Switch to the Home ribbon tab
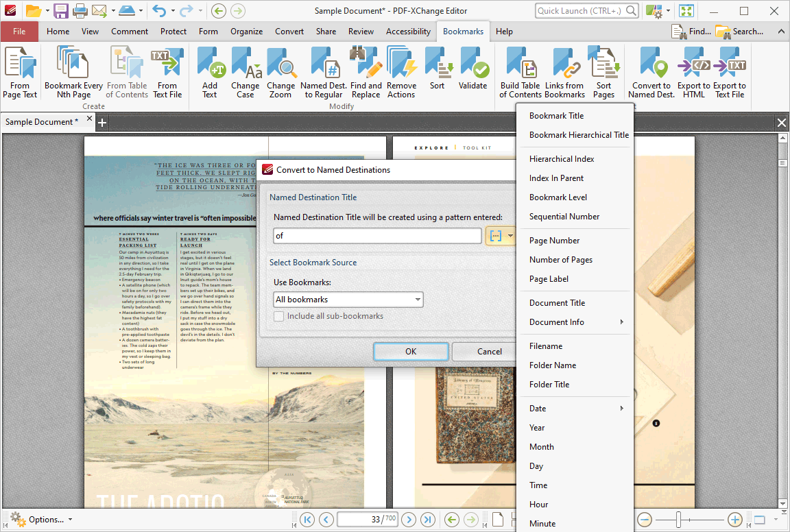790x532 pixels. 58,32
